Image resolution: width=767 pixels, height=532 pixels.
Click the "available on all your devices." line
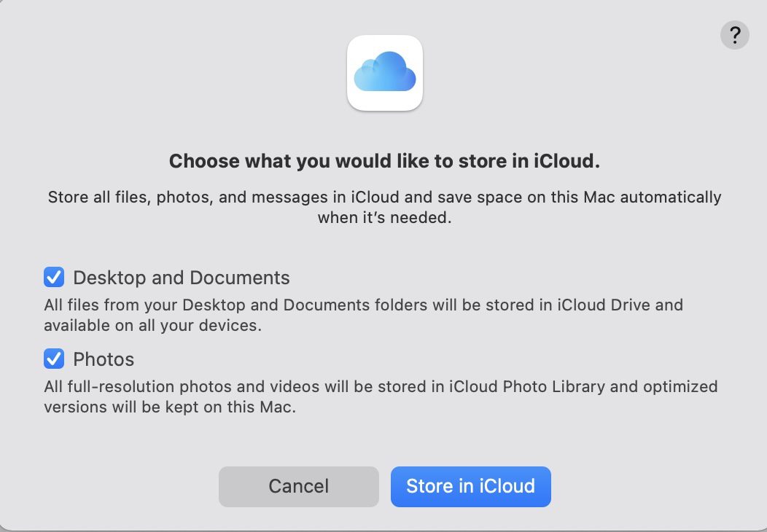152,325
